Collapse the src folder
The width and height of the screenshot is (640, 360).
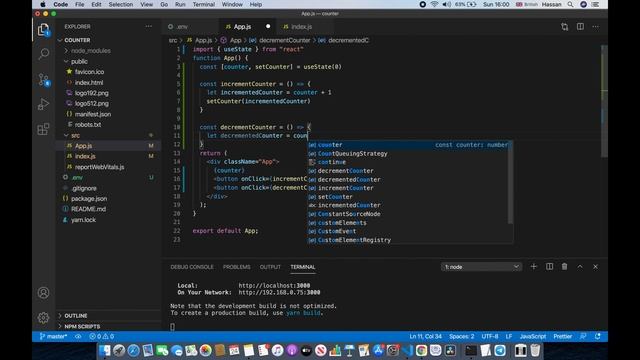pyautogui.click(x=76, y=135)
